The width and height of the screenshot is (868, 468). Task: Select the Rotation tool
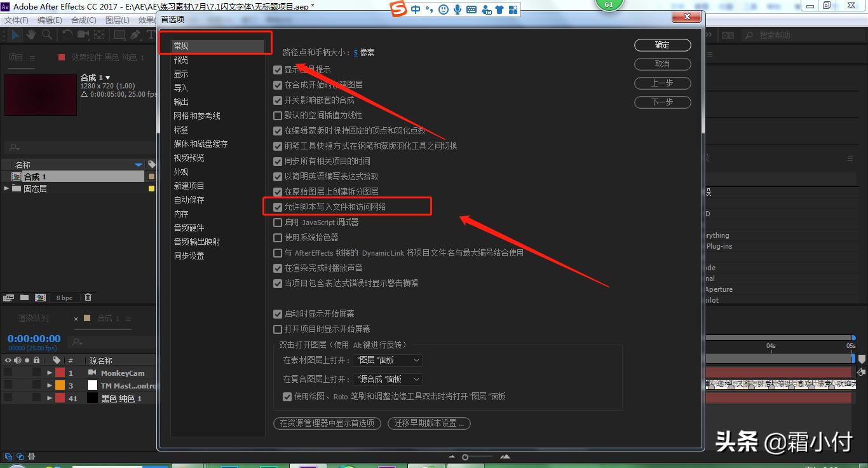[68, 34]
